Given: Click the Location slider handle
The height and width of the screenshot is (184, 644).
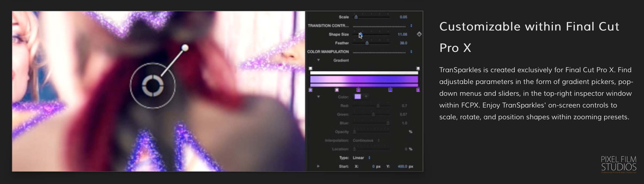Looking at the screenshot, I should tap(354, 149).
